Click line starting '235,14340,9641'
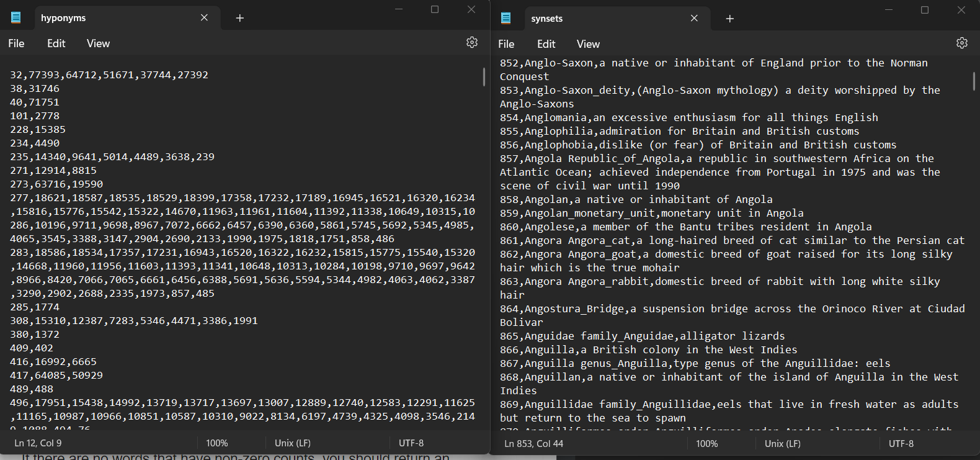The image size is (980, 460). pos(112,157)
